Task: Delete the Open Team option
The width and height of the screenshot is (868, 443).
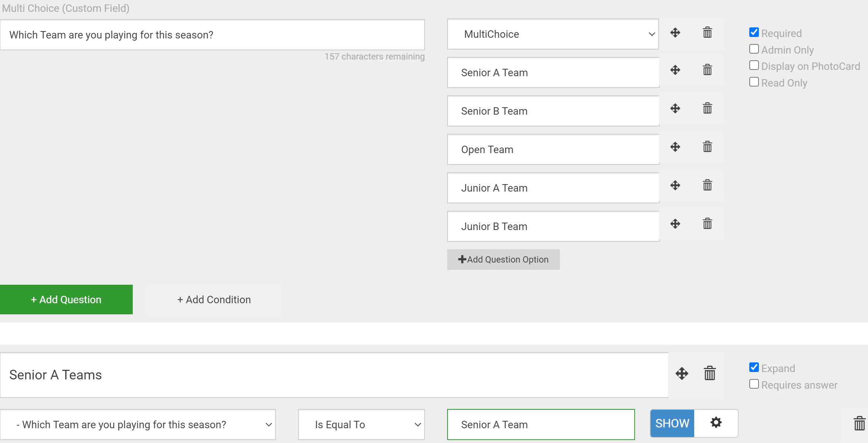Action: [x=707, y=147]
